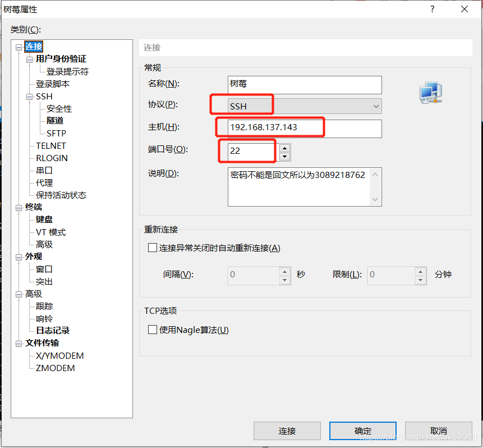
Task: Select 高级 under 终端
Action: pyautogui.click(x=44, y=244)
